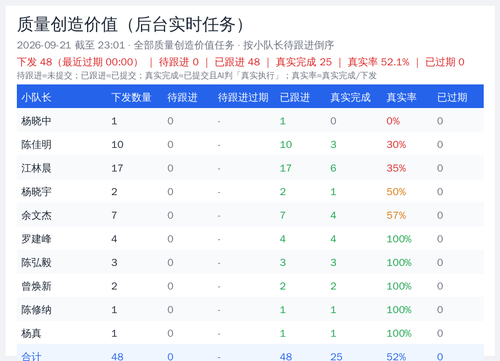Click the 已跟进 column header

tap(295, 97)
